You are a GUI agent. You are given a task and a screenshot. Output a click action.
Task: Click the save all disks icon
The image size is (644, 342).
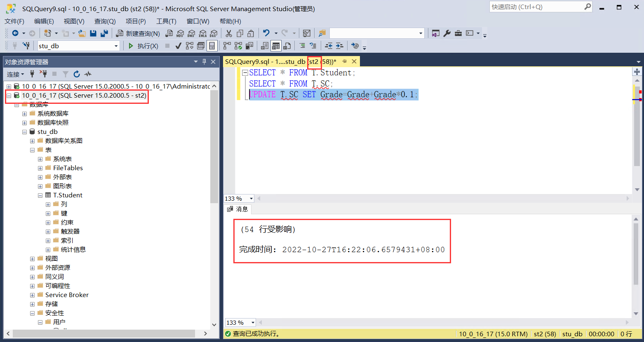[x=104, y=33]
